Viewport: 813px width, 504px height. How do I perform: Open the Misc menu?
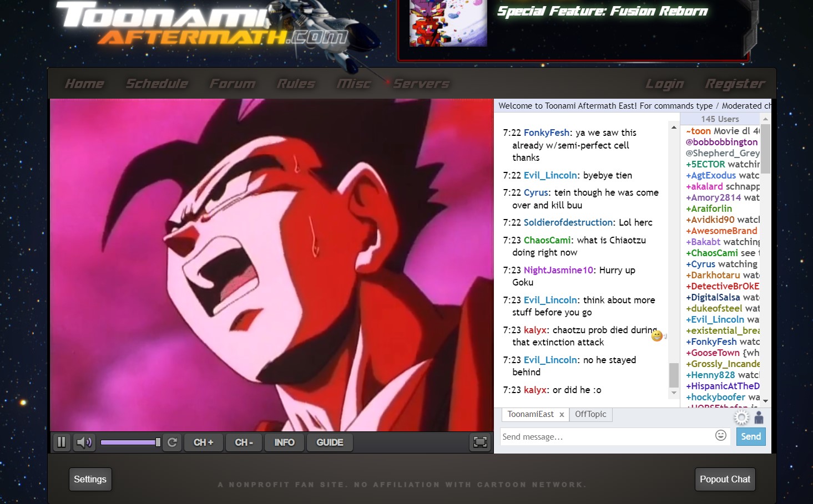354,84
